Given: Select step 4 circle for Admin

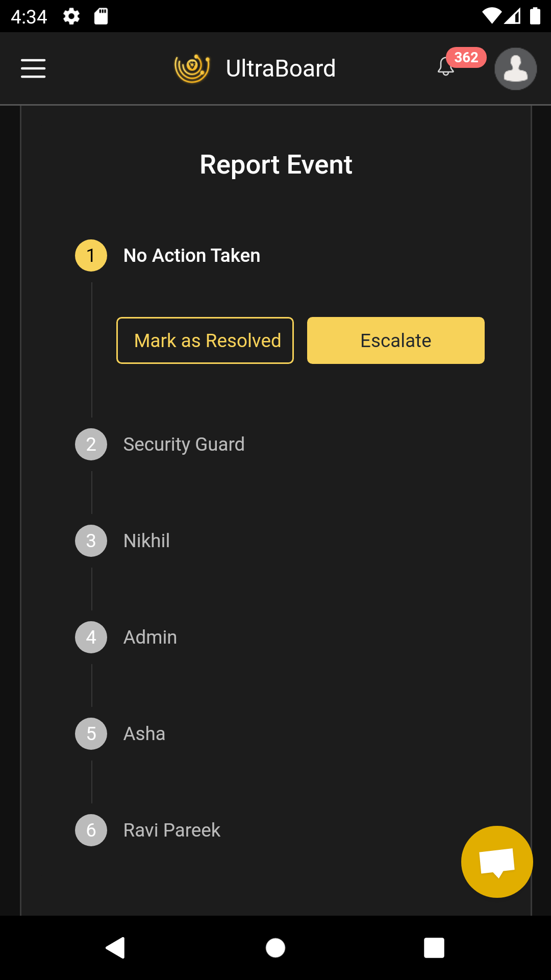Looking at the screenshot, I should tap(91, 637).
